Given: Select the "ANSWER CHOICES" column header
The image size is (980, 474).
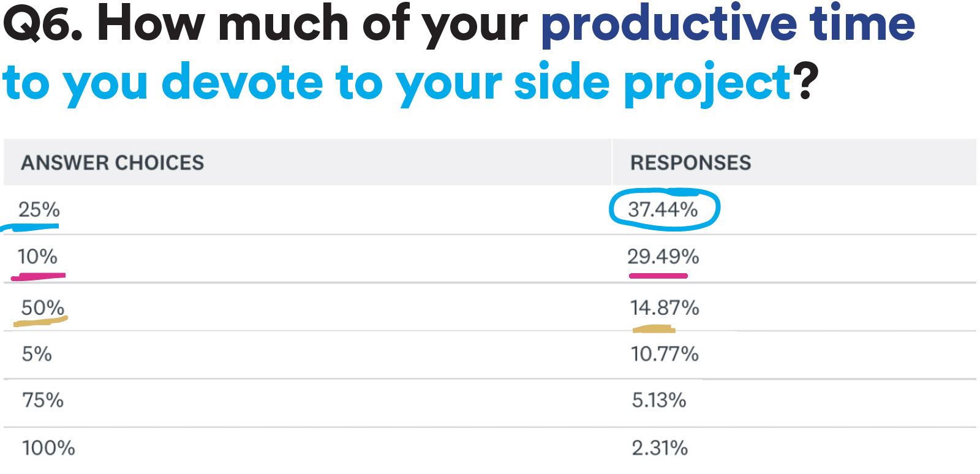Looking at the screenshot, I should (x=113, y=163).
